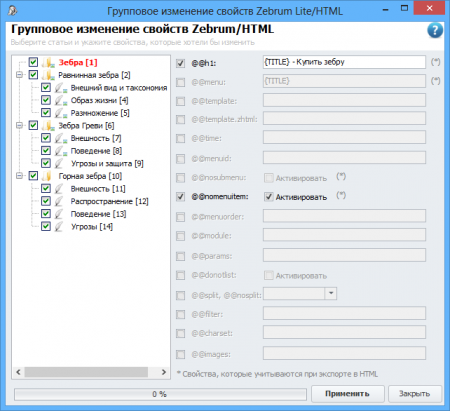Open the @@split, @@nosplit dropdown
The height and width of the screenshot is (411, 450).
point(331,293)
